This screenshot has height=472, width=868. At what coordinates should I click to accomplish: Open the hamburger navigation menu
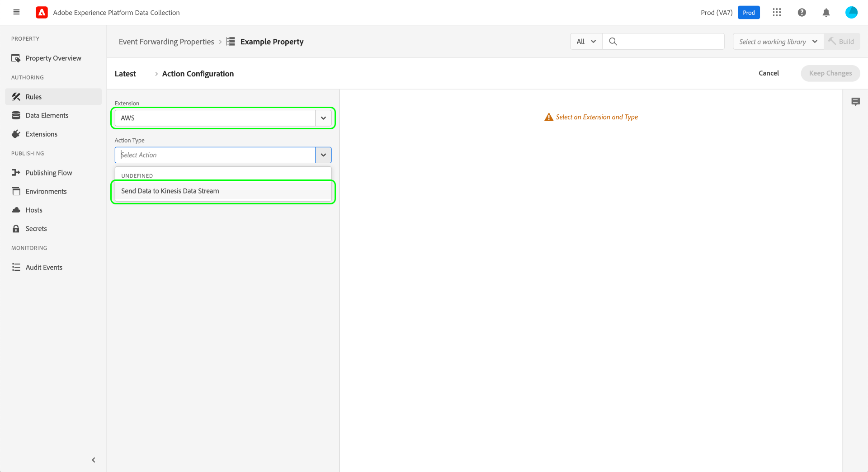(17, 12)
